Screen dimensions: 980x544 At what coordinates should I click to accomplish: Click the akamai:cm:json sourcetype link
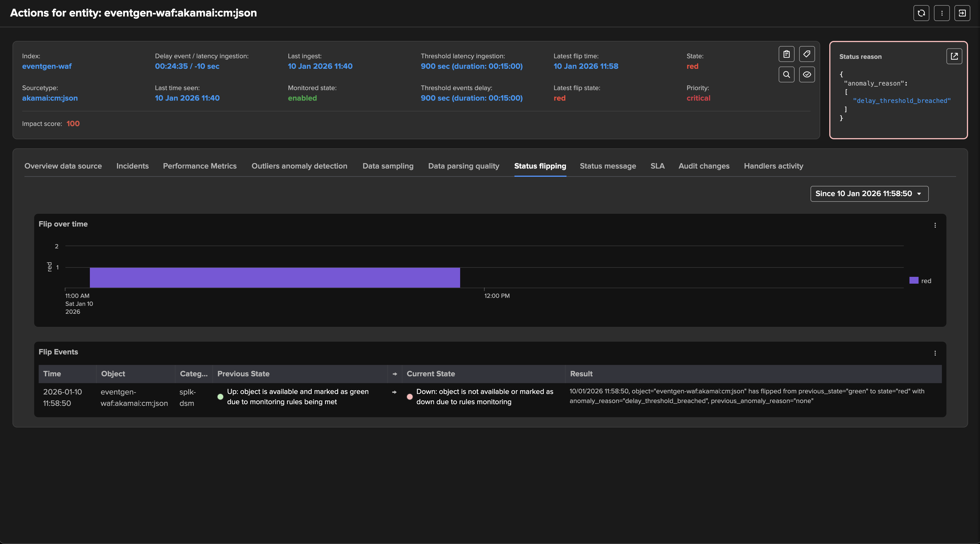point(50,98)
